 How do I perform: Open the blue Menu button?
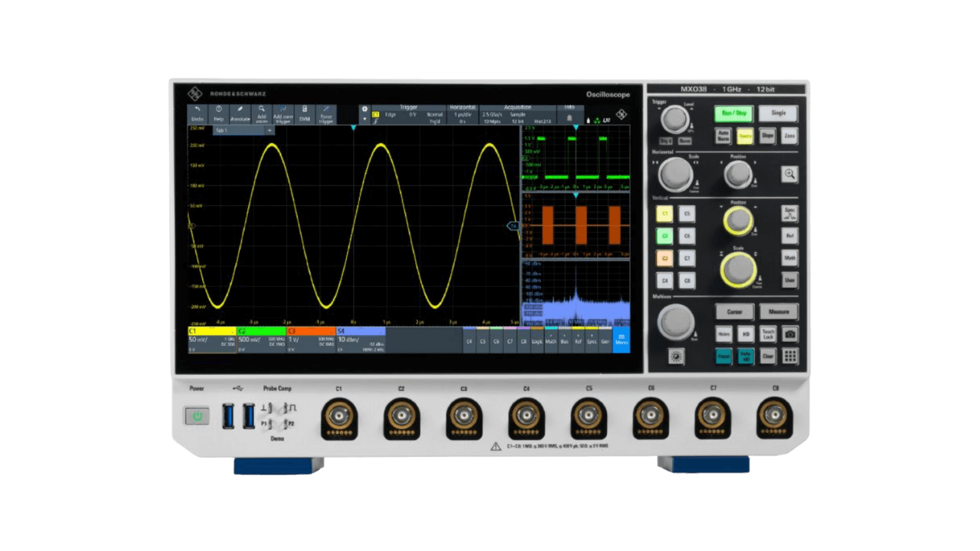621,341
